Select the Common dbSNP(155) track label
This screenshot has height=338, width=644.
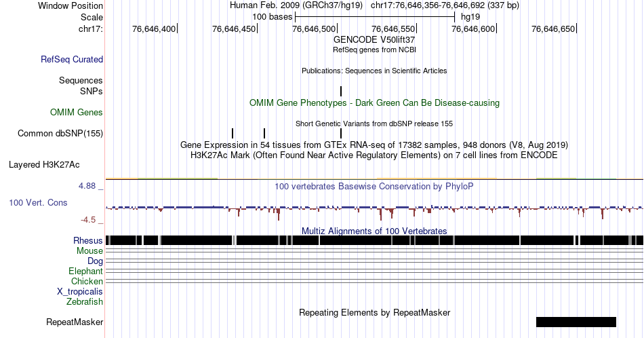[x=60, y=133]
